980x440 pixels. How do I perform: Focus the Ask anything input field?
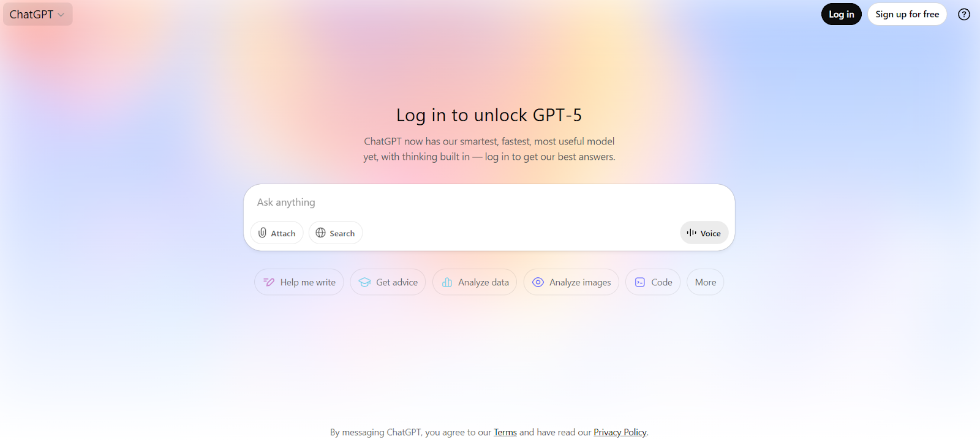489,202
